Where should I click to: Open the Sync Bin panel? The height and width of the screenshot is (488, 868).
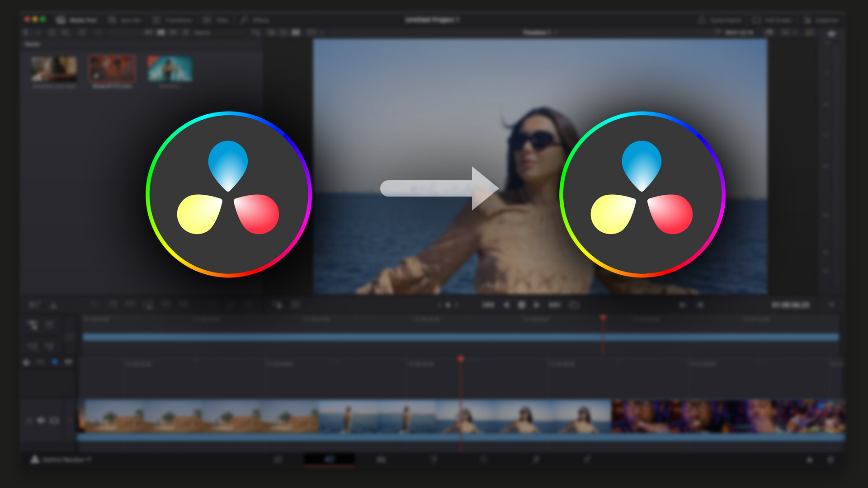(125, 20)
